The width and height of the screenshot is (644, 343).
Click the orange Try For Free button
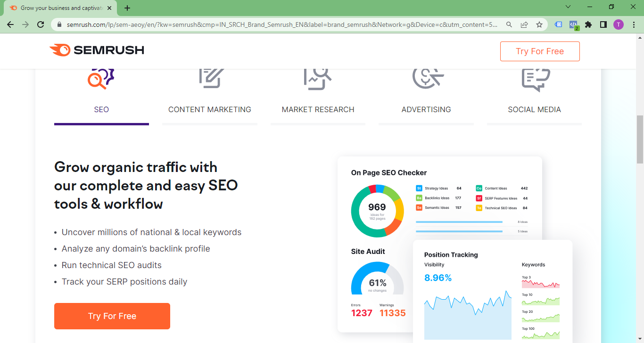click(x=112, y=316)
